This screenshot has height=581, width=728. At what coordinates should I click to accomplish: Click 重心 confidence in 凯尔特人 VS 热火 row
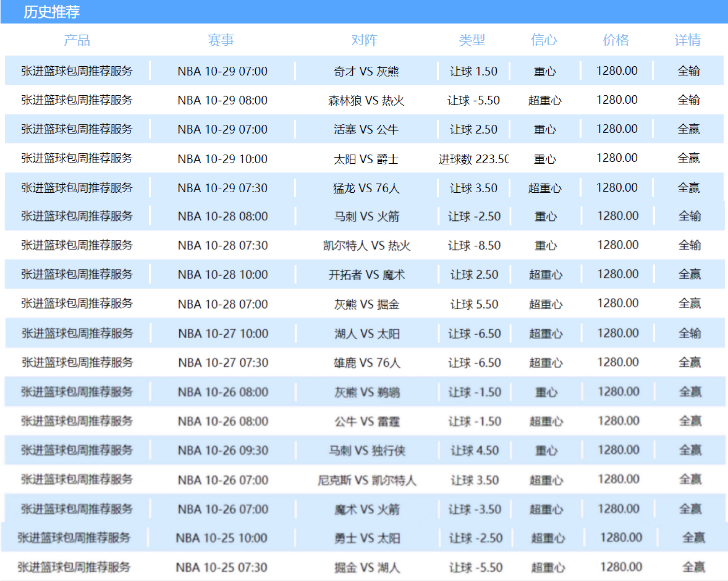pos(546,246)
